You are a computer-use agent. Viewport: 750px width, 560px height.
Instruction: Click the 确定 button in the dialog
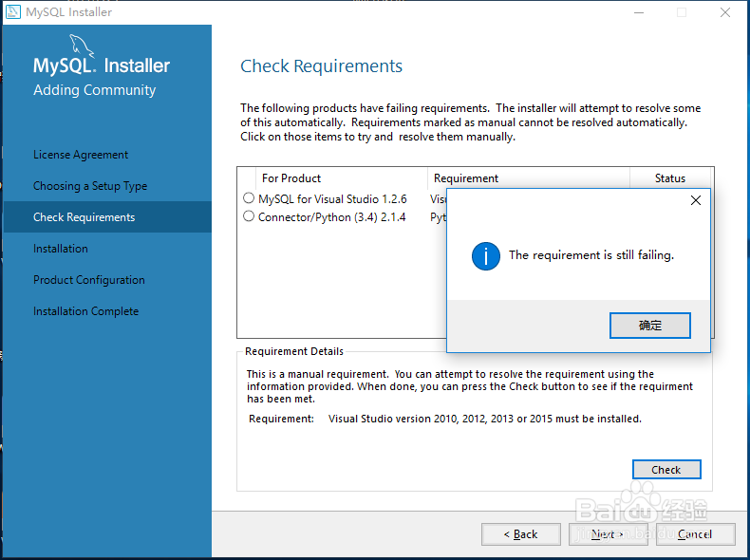pos(650,326)
